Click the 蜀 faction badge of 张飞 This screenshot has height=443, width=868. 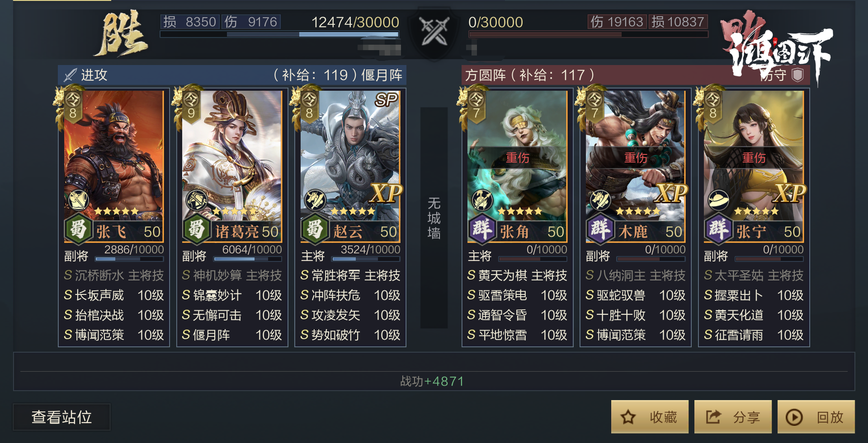pyautogui.click(x=78, y=229)
